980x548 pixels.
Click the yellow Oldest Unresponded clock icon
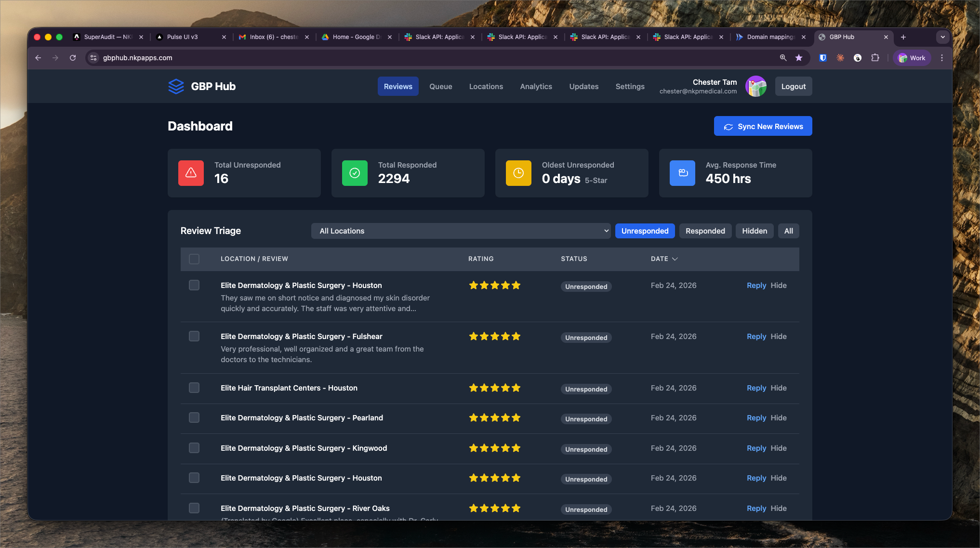pos(518,173)
